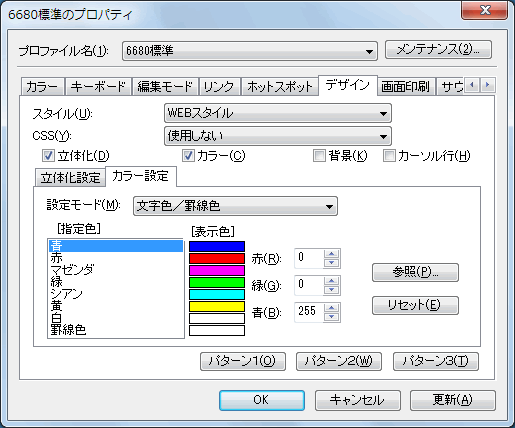Switch to the キーボード tab

pos(98,87)
